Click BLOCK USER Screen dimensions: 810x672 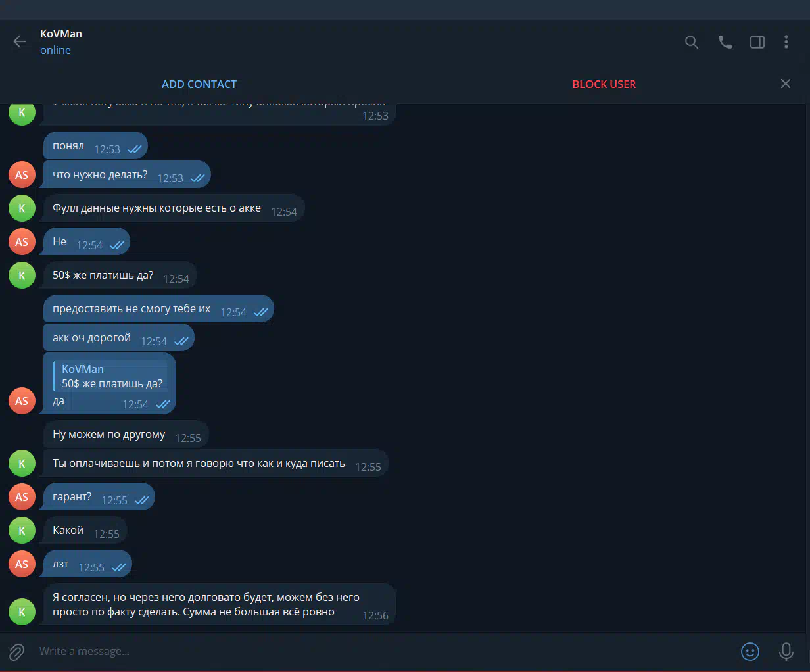click(604, 84)
